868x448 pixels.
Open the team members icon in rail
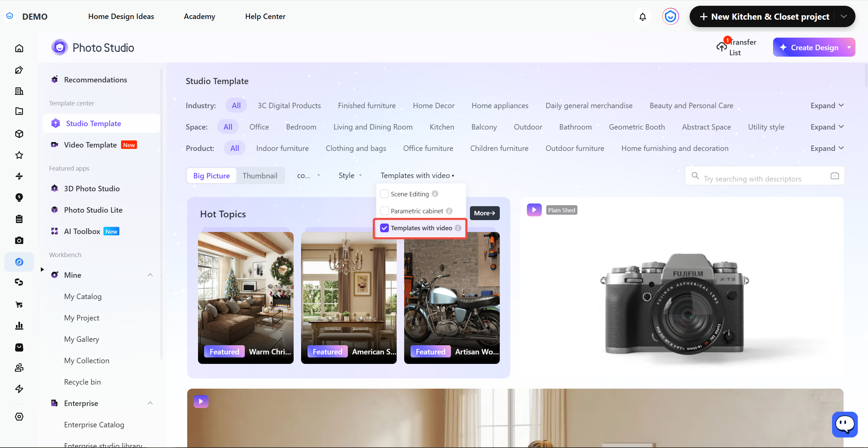pos(19,368)
